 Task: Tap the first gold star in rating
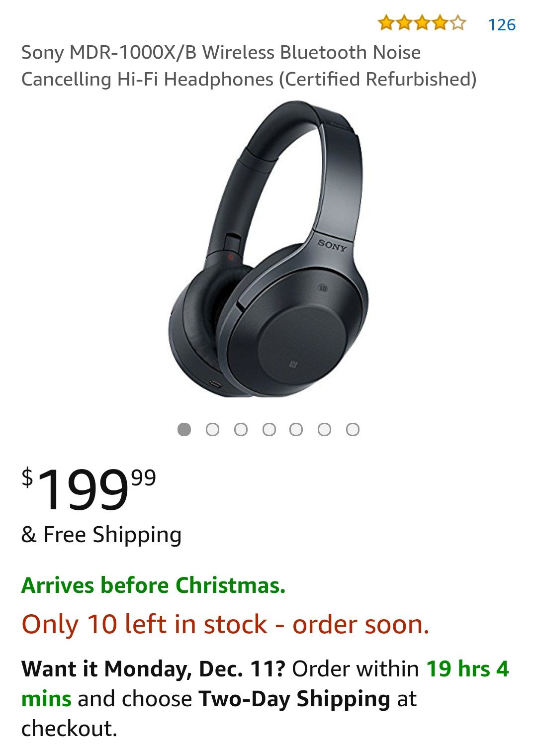click(386, 23)
